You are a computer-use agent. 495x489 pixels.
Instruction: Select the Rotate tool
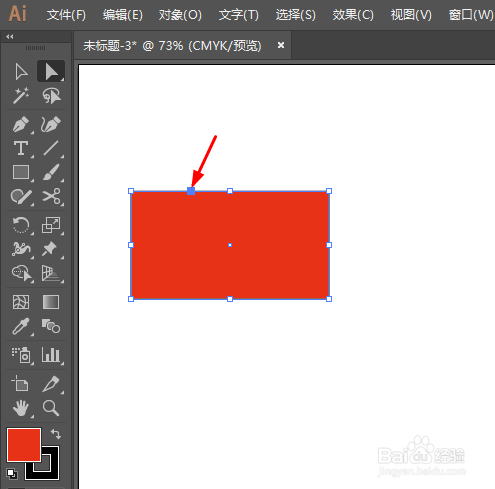coord(21,225)
